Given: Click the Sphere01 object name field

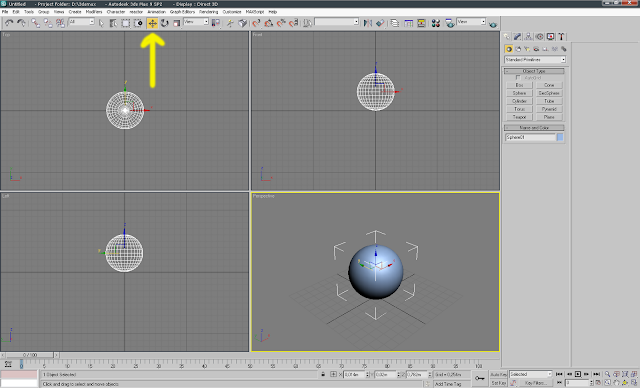Looking at the screenshot, I should click(x=530, y=137).
